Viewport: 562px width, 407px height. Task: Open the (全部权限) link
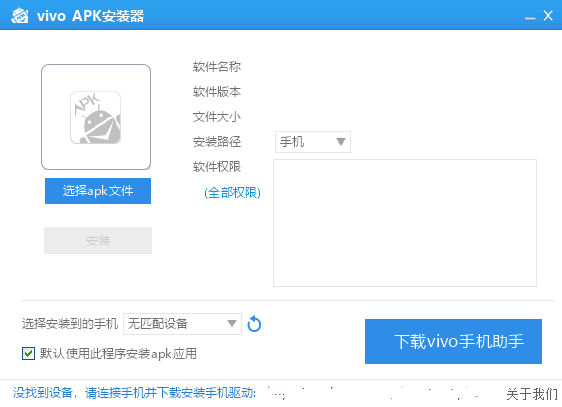click(x=232, y=193)
